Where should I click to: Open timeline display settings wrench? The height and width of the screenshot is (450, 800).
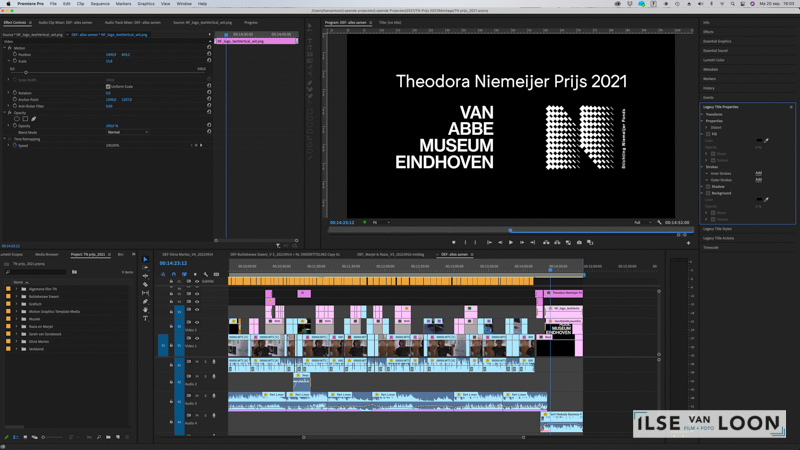(206, 274)
